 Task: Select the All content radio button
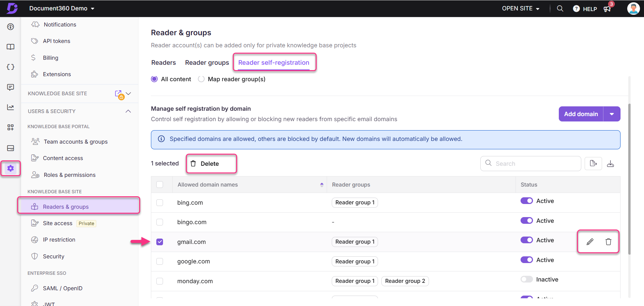tap(154, 79)
